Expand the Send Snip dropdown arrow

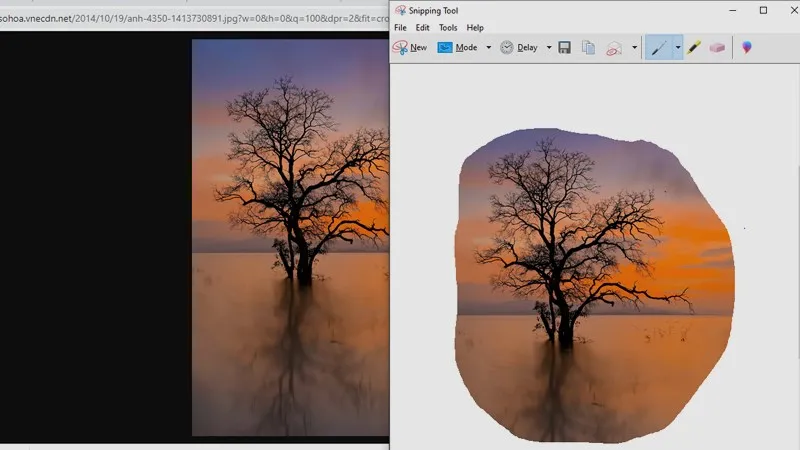click(x=634, y=47)
